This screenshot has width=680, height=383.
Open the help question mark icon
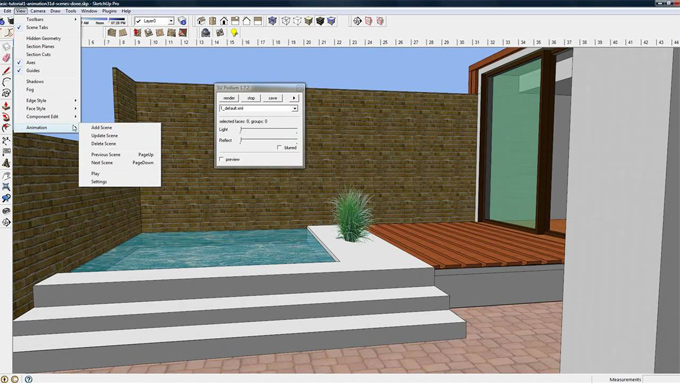[29, 379]
